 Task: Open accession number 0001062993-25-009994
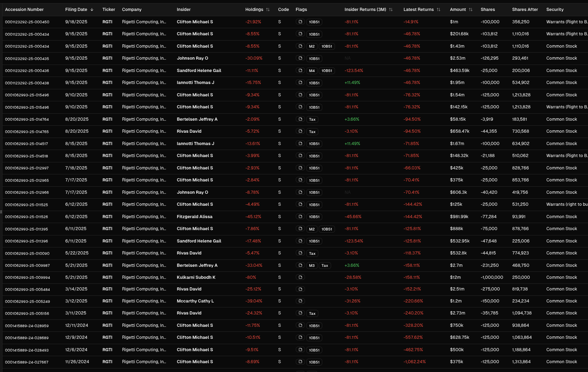[27, 277]
